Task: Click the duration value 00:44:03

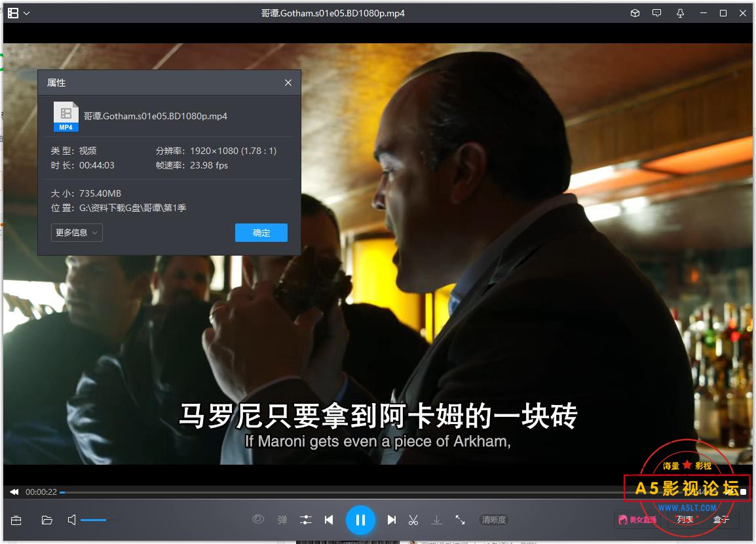Action: point(96,165)
